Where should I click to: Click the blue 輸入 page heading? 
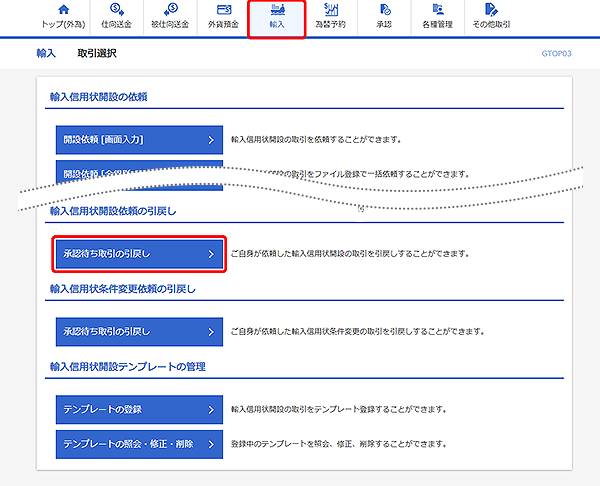[x=46, y=53]
